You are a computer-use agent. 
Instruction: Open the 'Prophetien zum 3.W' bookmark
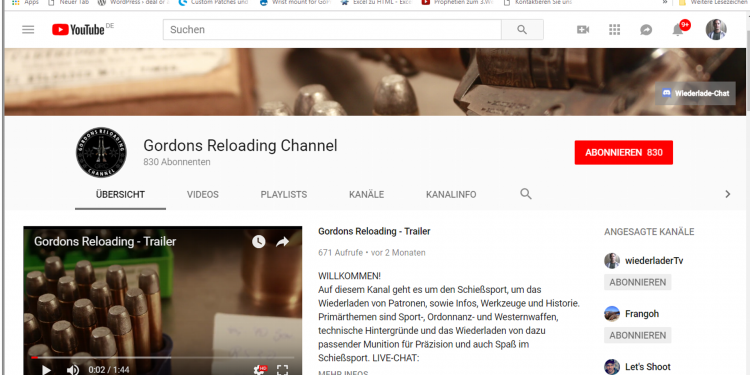[x=457, y=2]
